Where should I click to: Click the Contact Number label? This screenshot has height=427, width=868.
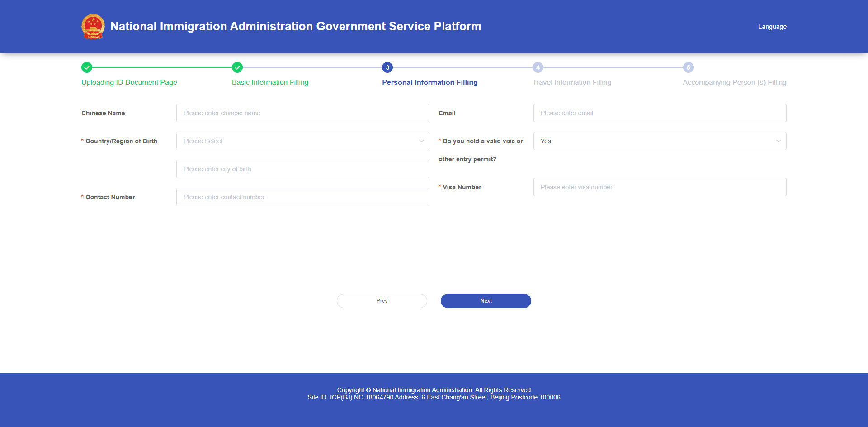(x=110, y=197)
